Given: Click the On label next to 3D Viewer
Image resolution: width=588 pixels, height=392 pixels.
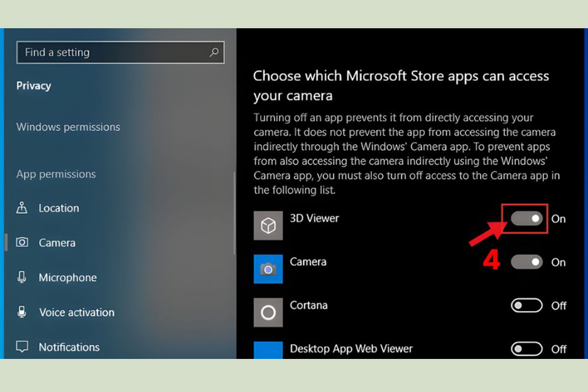Looking at the screenshot, I should pyautogui.click(x=559, y=218).
